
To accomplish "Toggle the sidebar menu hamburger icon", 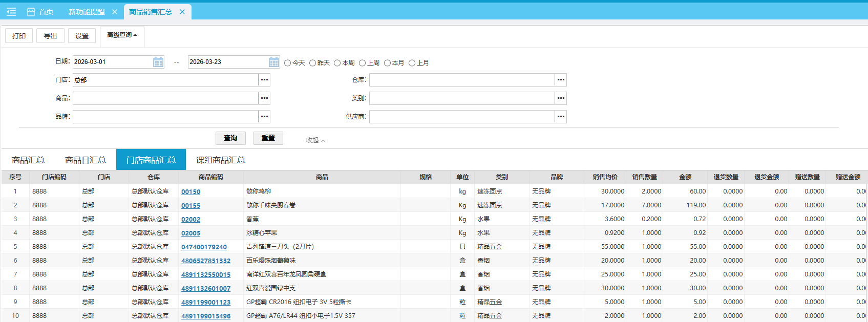I will pyautogui.click(x=11, y=12).
